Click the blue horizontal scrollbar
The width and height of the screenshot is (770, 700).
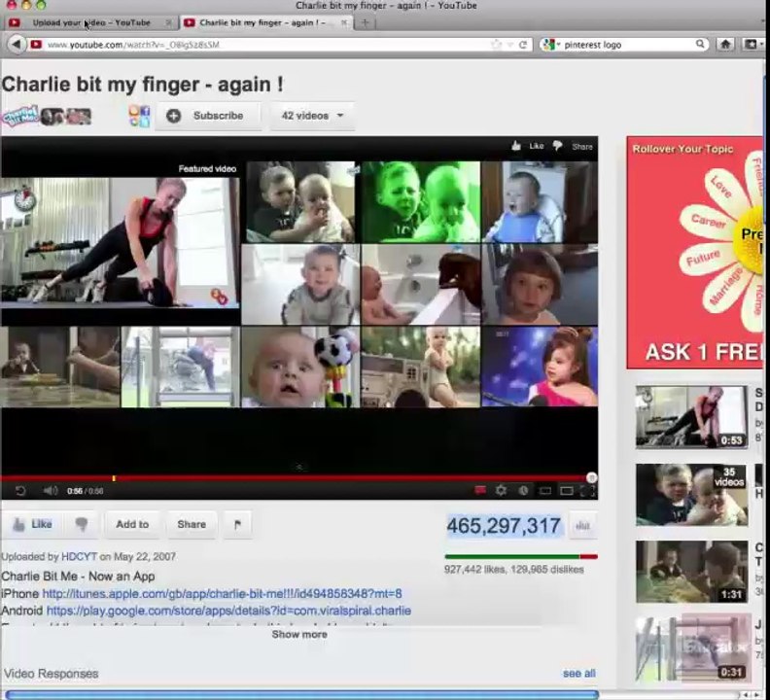point(302,694)
